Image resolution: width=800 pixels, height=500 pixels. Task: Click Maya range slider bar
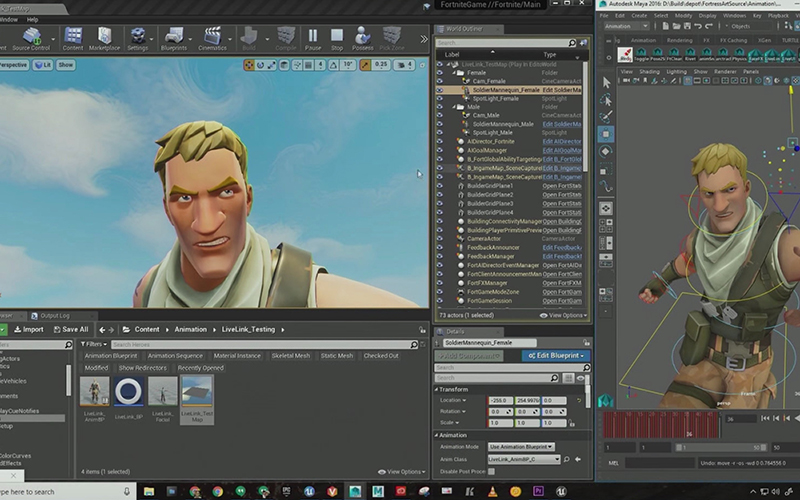tap(720, 447)
